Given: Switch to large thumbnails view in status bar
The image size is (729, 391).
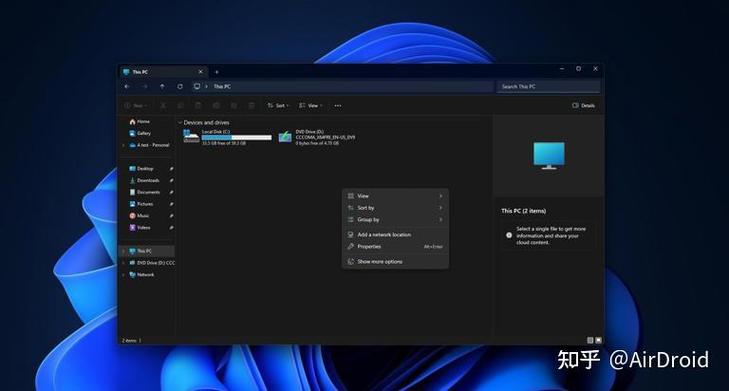Looking at the screenshot, I should [x=598, y=340].
